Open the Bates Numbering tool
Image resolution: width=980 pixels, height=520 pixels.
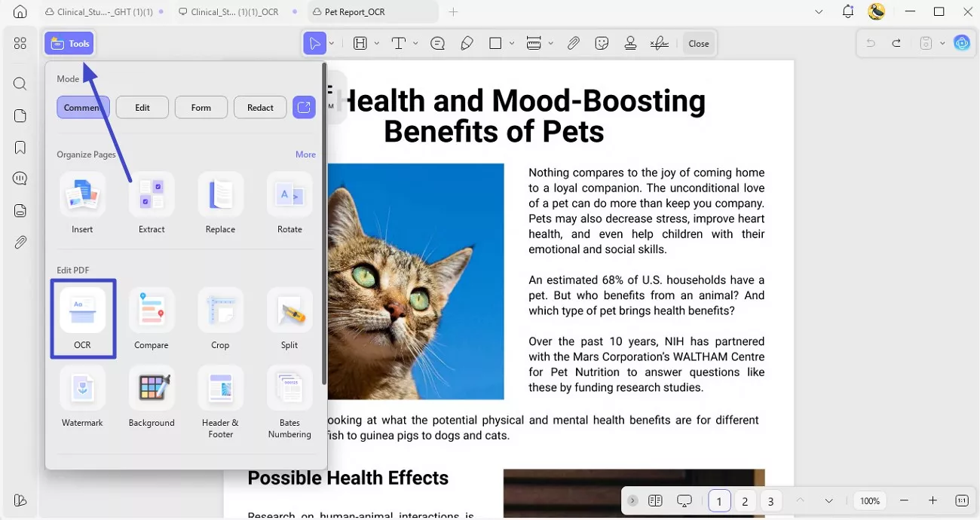pos(289,402)
